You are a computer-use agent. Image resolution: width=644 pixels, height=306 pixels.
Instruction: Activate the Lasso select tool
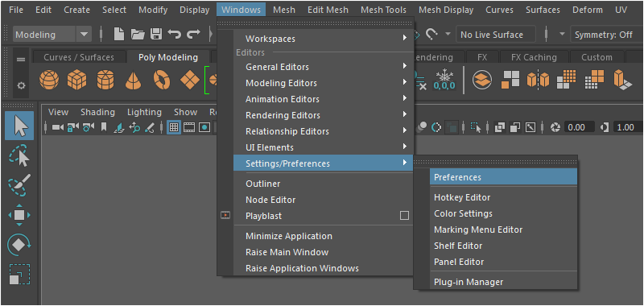point(19,155)
